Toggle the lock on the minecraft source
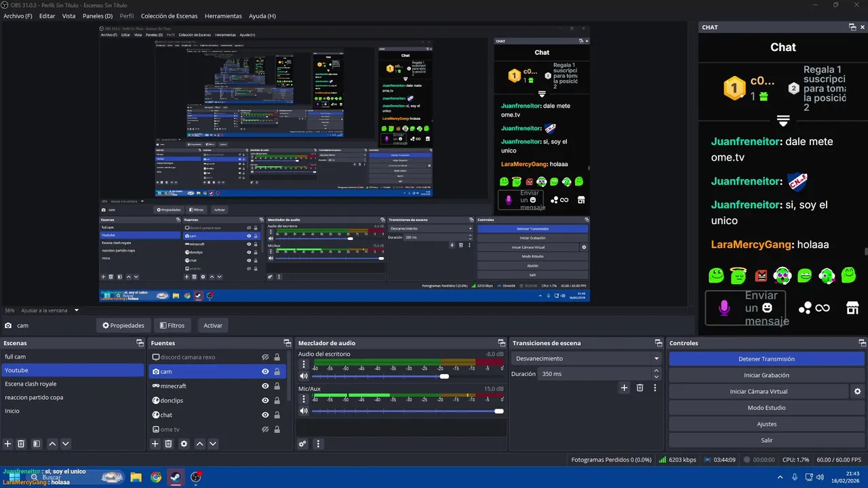868x488 pixels. [x=277, y=386]
